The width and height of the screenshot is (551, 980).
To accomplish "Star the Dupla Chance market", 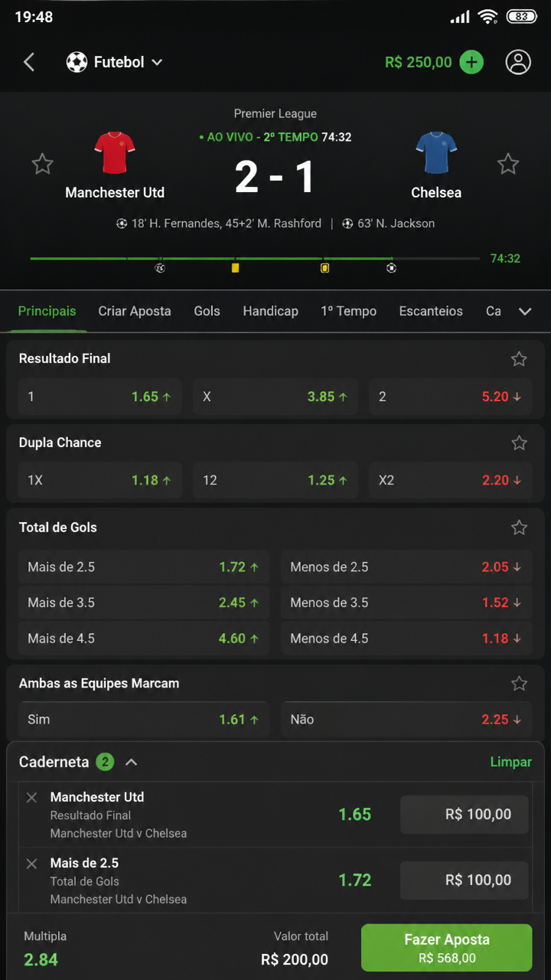I will click(x=519, y=443).
